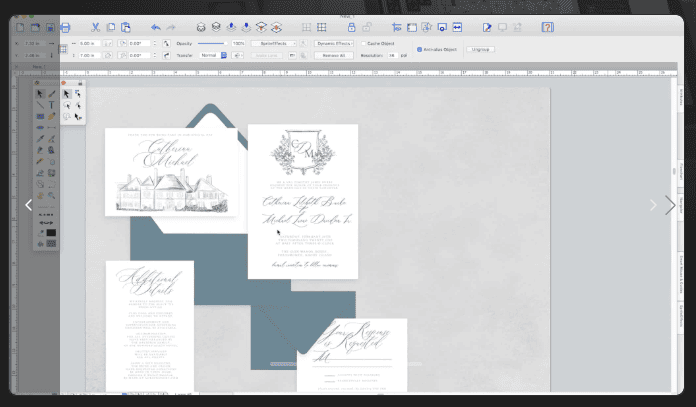Click the Paste clipboard icon
696x407 pixels.
pos(126,28)
